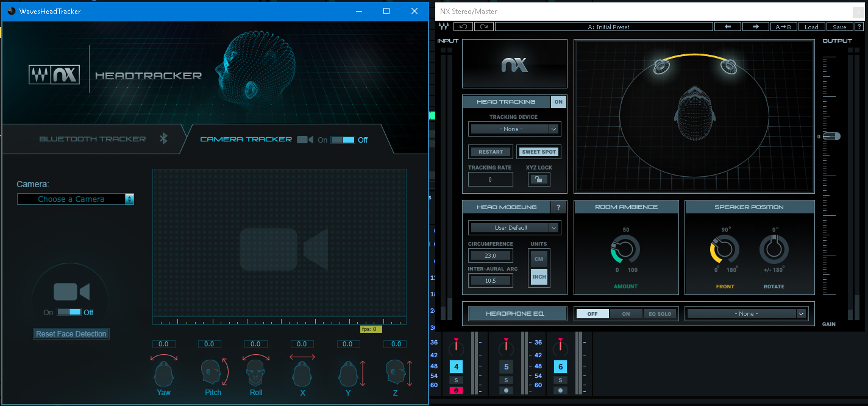Redo change in NX plugin toolbar
Viewport: 868px width, 406px height.
pyautogui.click(x=484, y=27)
